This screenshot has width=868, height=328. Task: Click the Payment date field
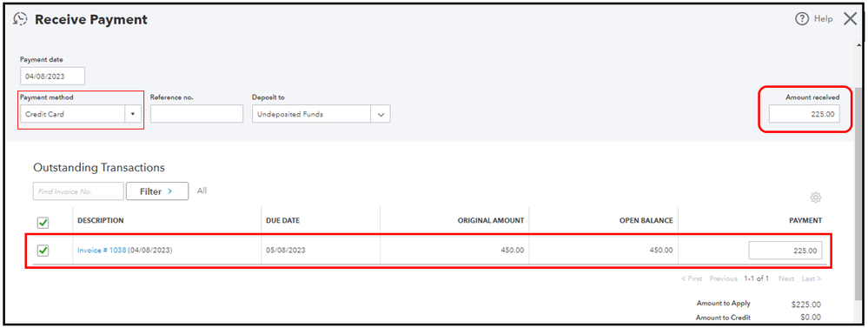pos(53,77)
